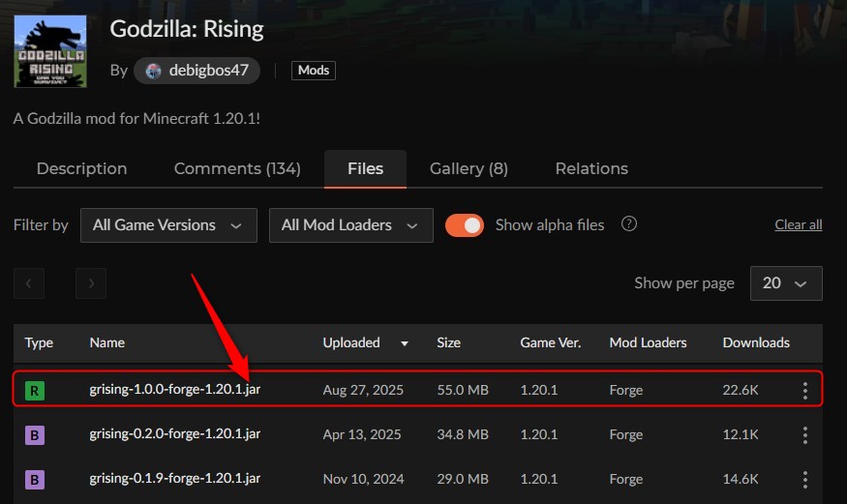Click the 22.6K downloads value
Screen dimensions: 847x504
point(741,390)
